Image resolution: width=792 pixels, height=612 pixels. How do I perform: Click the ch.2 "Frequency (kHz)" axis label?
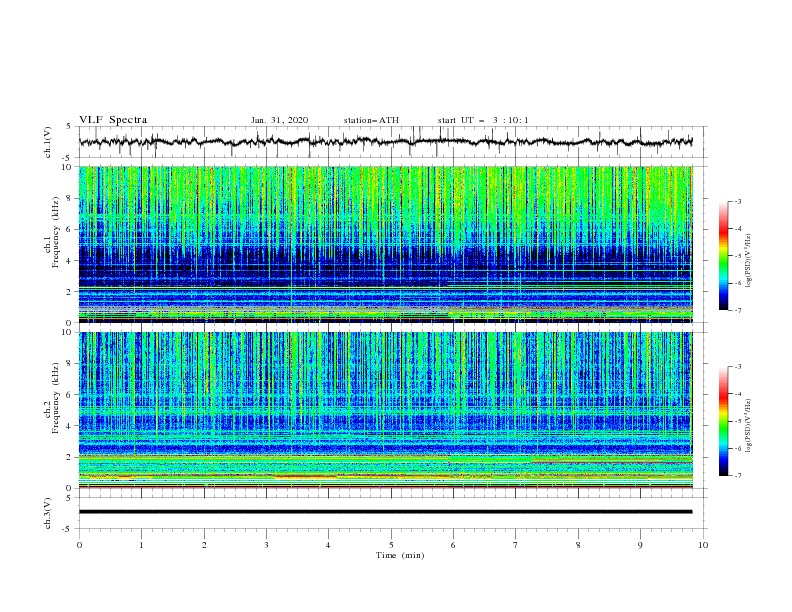(x=56, y=397)
